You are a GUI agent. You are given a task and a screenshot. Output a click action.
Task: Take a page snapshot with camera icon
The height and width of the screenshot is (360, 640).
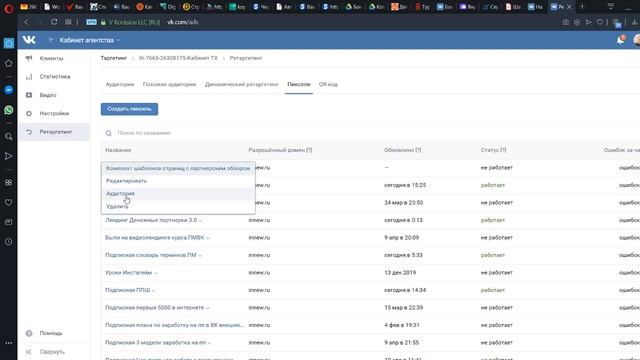coord(566,22)
